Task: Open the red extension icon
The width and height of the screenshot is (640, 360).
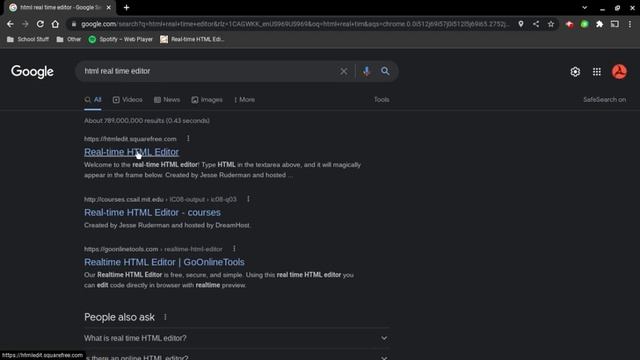Action: tap(569, 24)
